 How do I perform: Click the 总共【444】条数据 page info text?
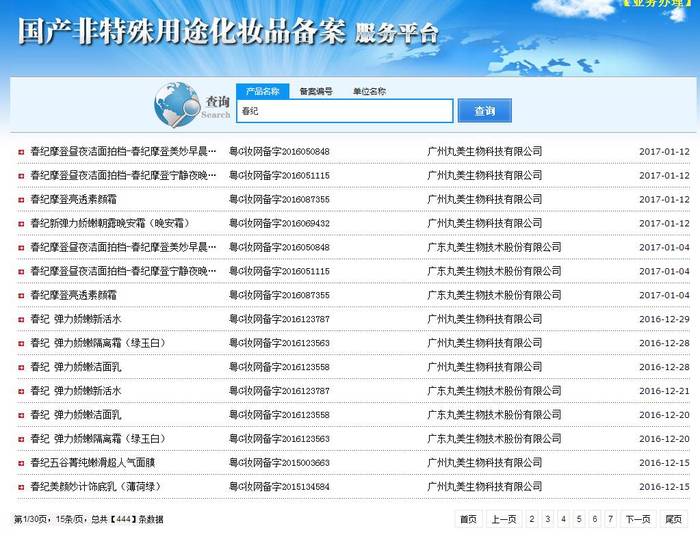coord(127,520)
